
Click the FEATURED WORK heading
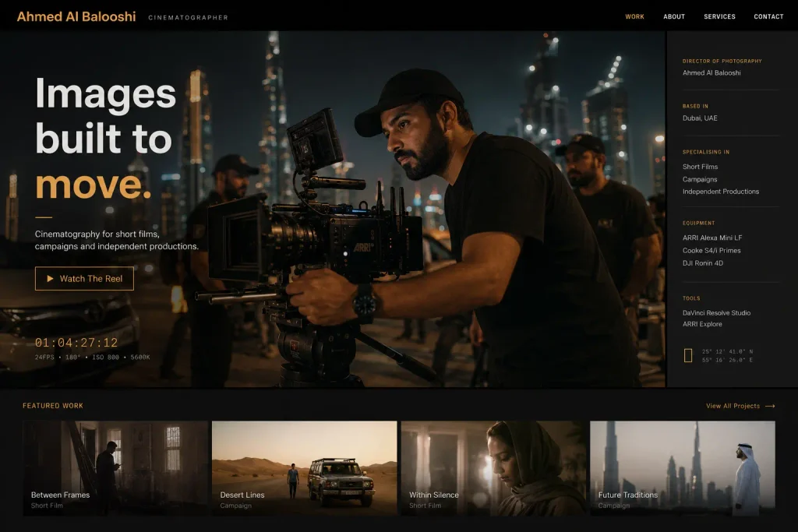(53, 405)
